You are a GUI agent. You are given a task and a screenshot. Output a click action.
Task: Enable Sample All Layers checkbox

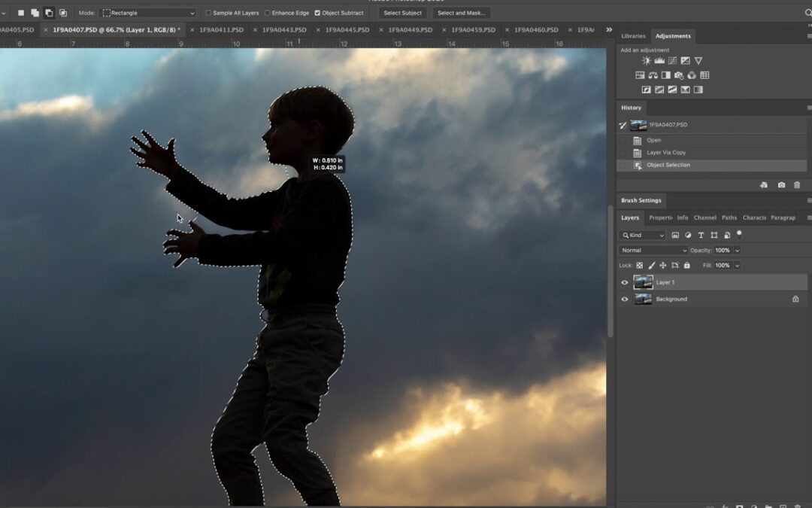coord(208,13)
